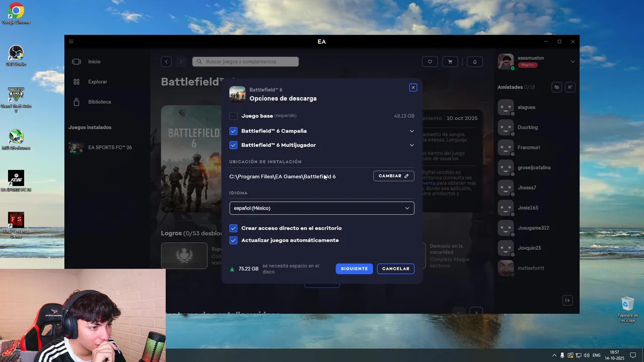
Task: Disable Actualizar juegos automáticamente
Action: 233,240
